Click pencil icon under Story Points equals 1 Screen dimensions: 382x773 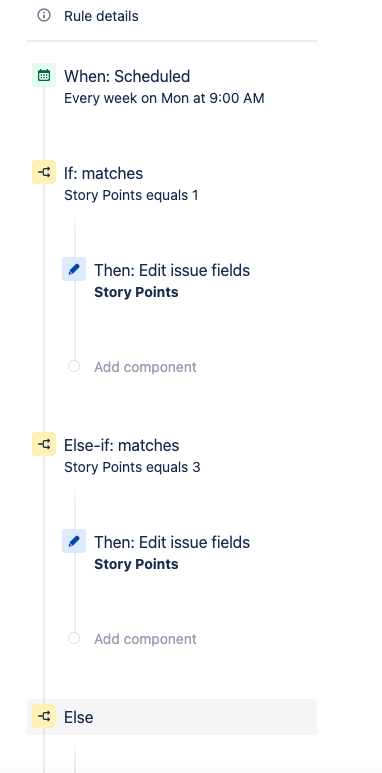74,269
